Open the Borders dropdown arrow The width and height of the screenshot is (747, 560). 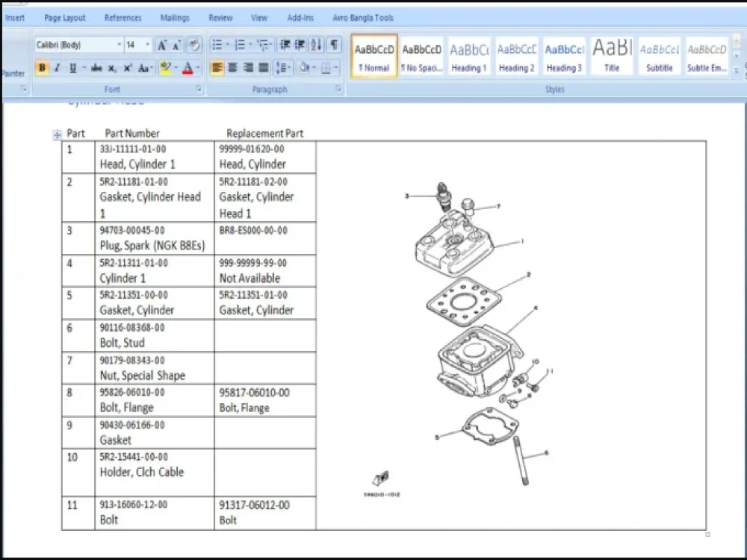click(336, 68)
